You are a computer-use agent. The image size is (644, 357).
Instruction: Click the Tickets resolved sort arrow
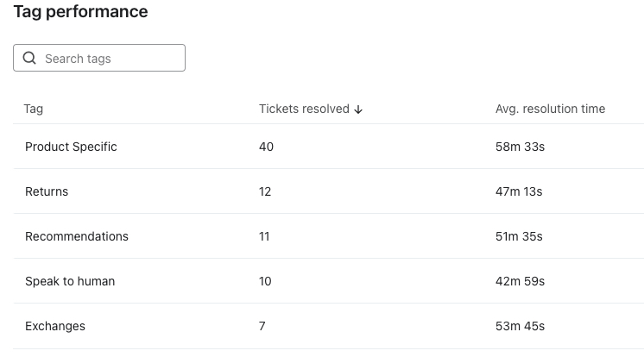click(358, 110)
